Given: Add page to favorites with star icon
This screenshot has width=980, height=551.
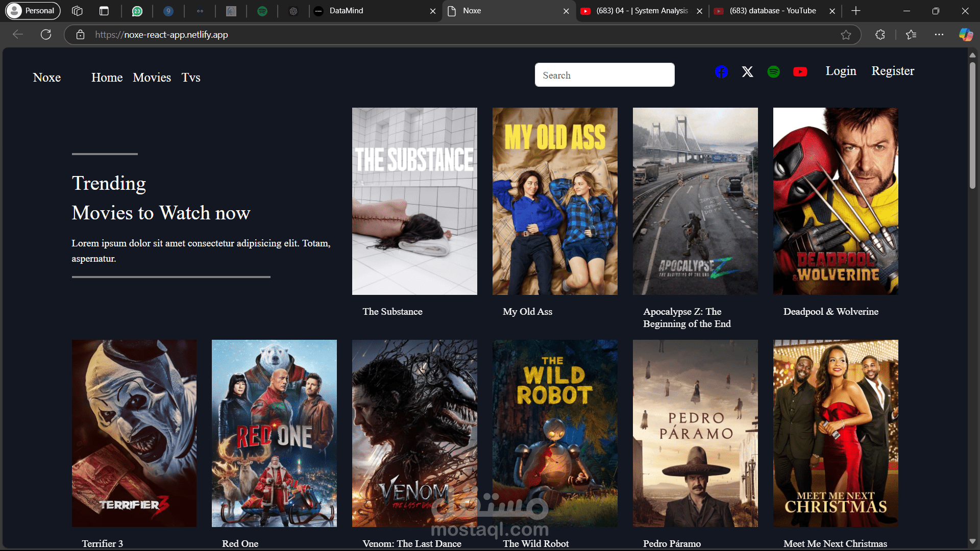Looking at the screenshot, I should click(846, 35).
